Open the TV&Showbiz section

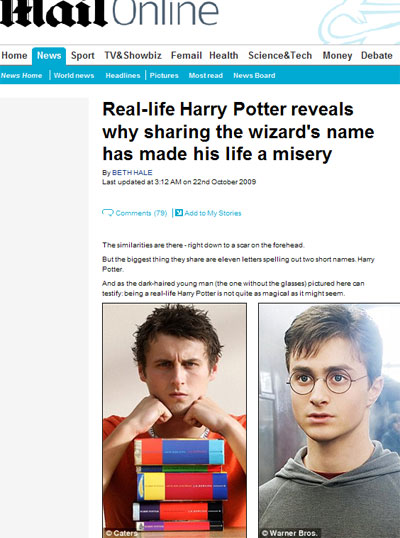click(133, 56)
